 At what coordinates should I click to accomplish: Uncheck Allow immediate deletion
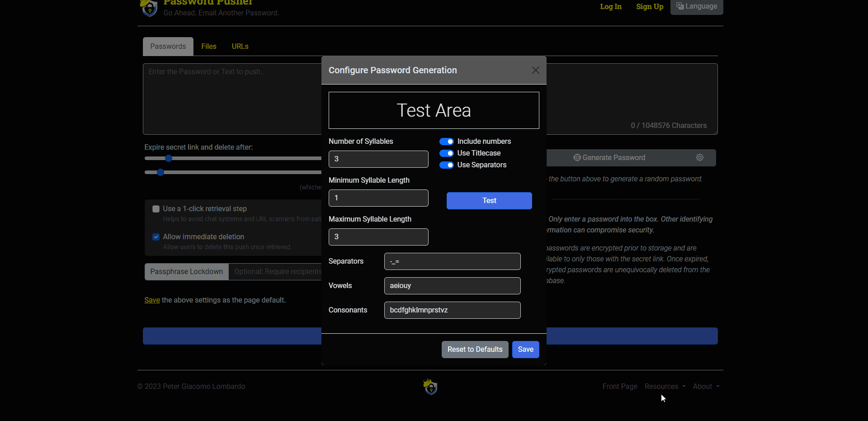[x=156, y=237]
